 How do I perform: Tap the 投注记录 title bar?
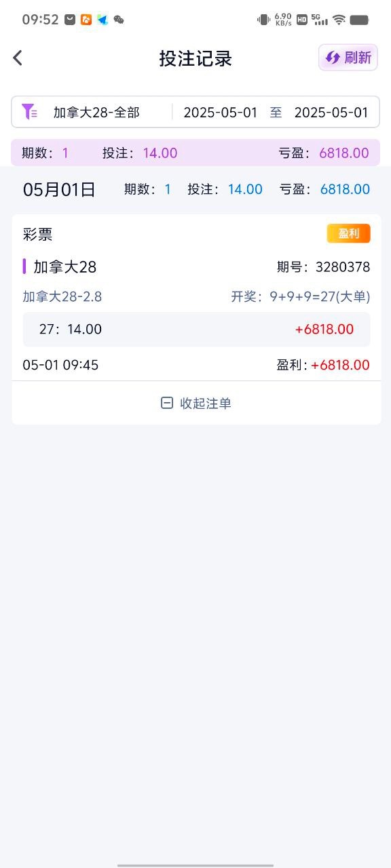click(195, 58)
